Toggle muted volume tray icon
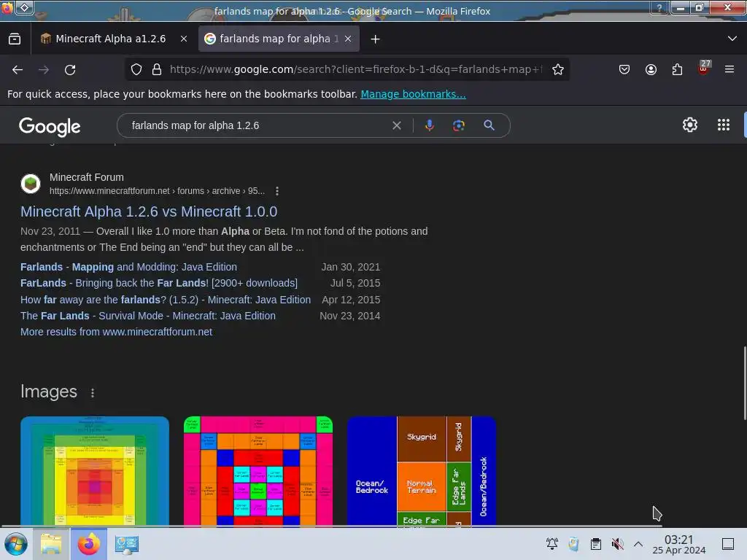 (617, 544)
